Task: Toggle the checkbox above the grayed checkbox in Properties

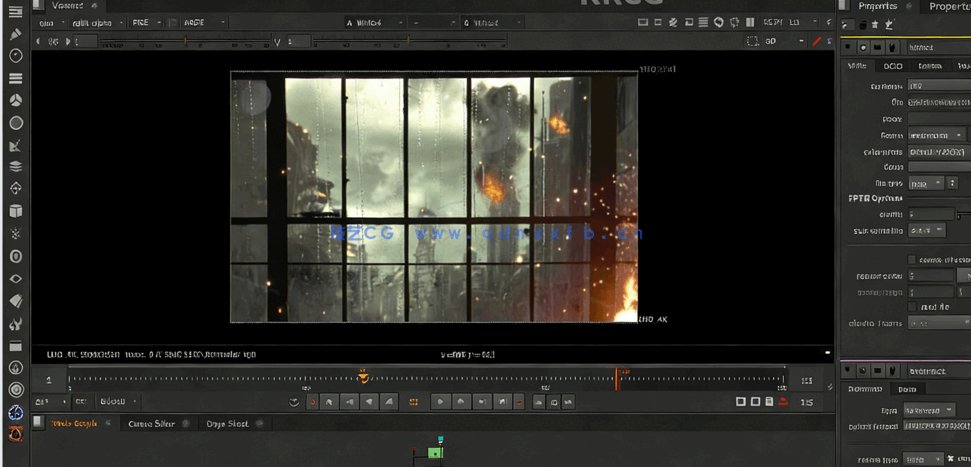Action: tap(912, 260)
